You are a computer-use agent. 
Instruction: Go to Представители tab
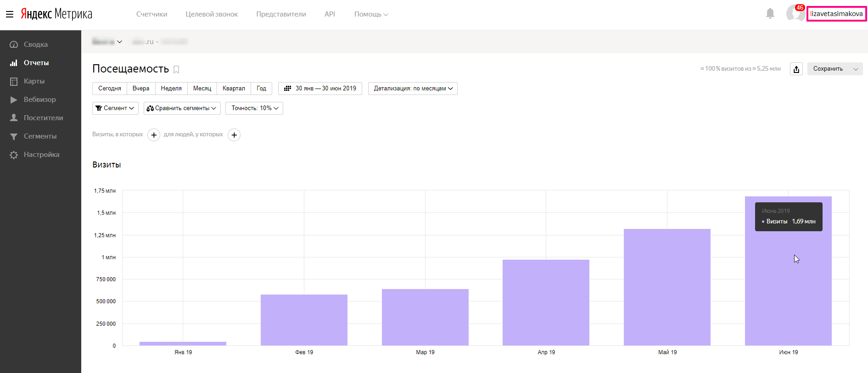[281, 14]
